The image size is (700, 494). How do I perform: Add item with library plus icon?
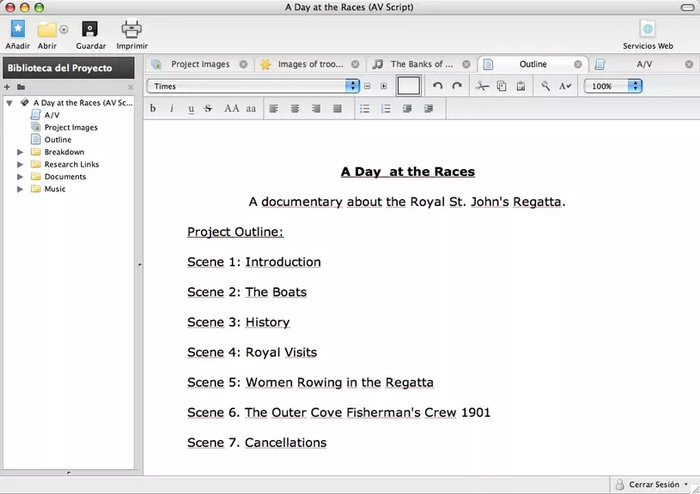point(7,87)
